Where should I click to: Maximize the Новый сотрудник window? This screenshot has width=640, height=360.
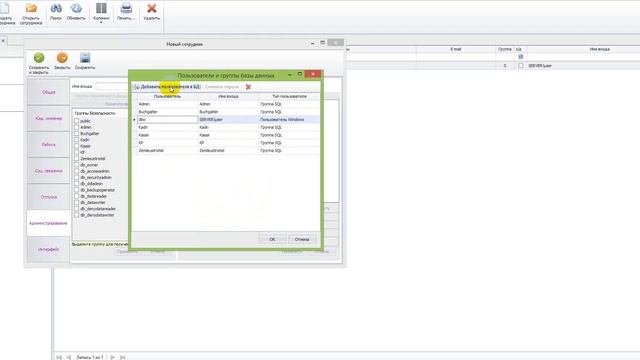(322, 42)
